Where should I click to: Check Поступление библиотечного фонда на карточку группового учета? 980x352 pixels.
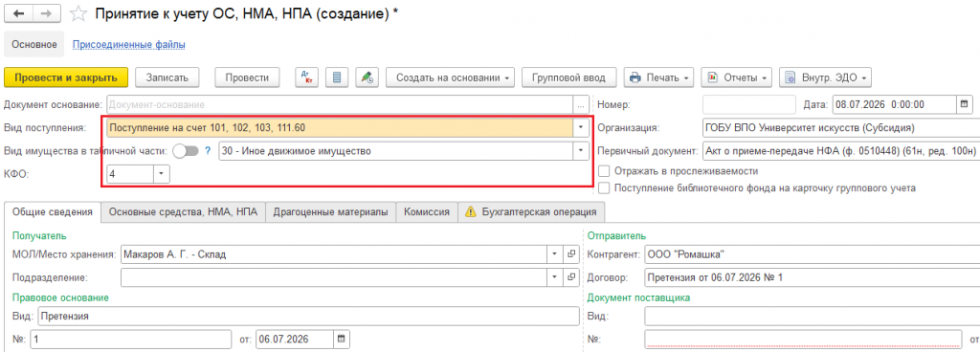(x=604, y=187)
